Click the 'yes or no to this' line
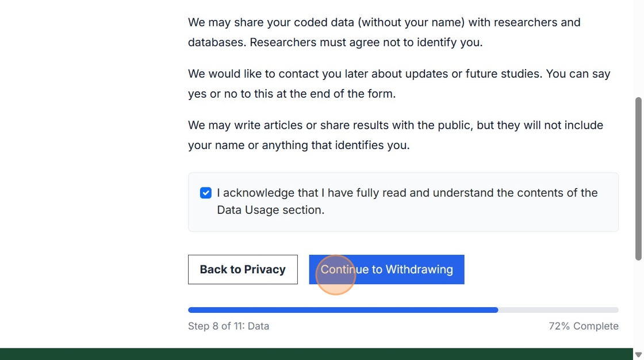 point(292,94)
